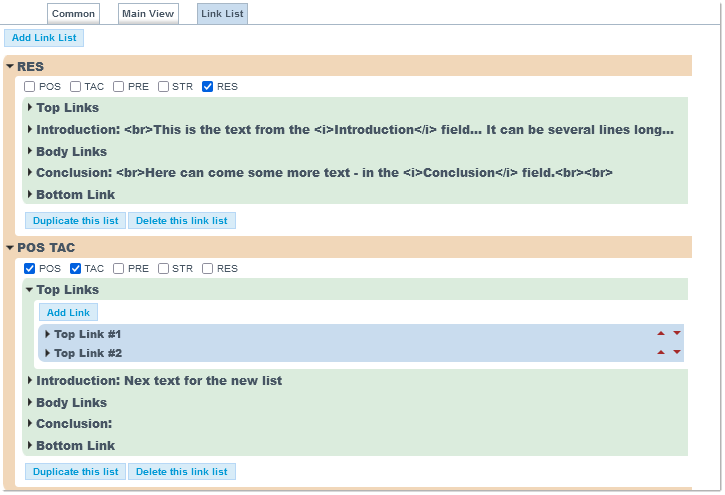Delete the RES link list
Screen dimensions: 725x495
point(181,220)
